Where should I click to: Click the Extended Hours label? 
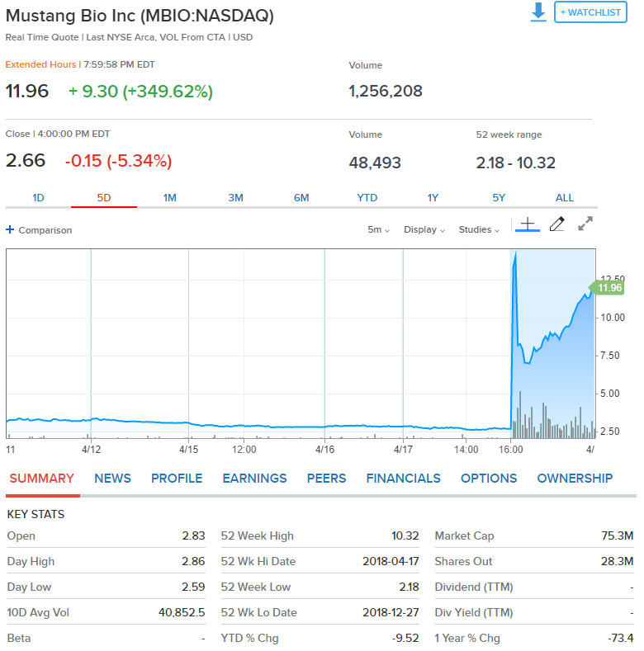click(x=40, y=64)
